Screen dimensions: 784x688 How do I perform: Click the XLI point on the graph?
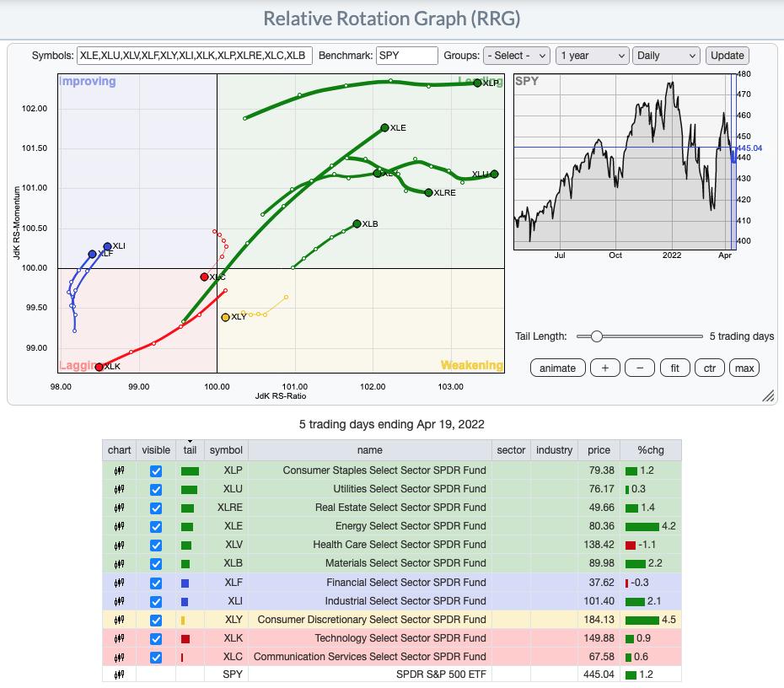click(108, 246)
